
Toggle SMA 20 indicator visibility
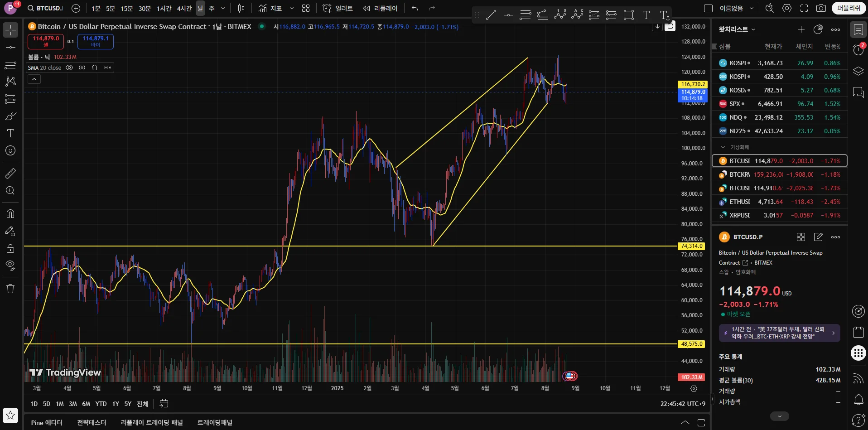[x=69, y=68]
